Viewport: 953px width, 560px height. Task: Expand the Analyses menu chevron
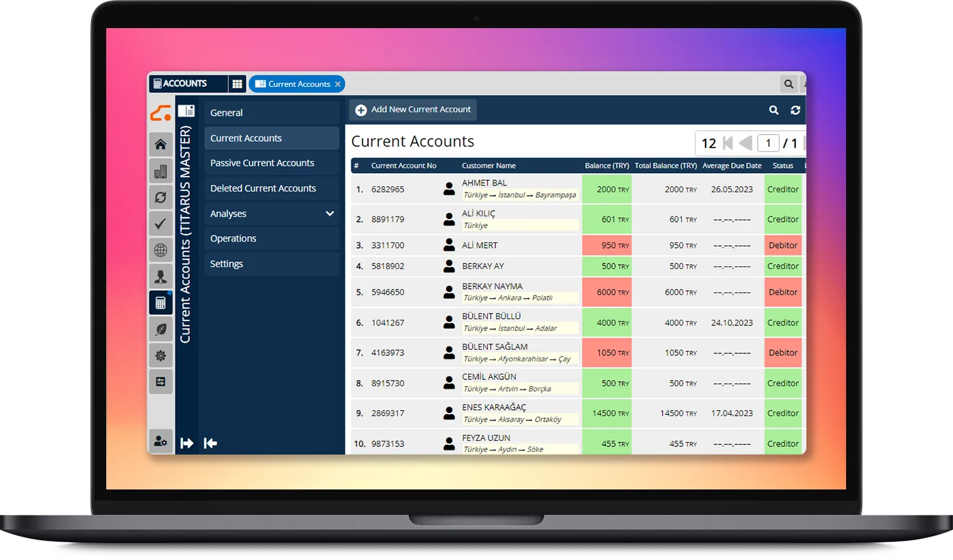tap(330, 214)
